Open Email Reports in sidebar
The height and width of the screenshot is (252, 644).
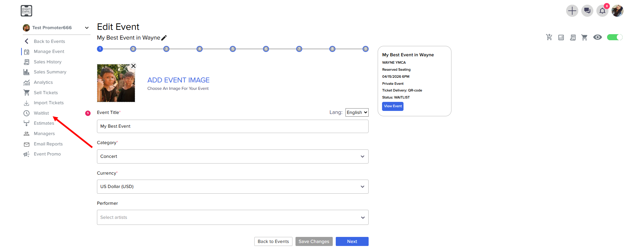click(x=48, y=144)
